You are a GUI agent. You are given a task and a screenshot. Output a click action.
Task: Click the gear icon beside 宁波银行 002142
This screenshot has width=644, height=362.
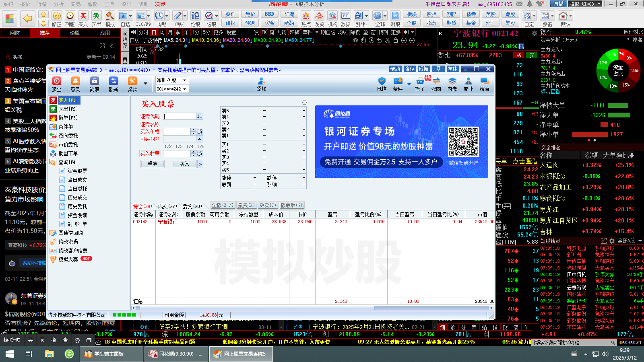pyautogui.click(x=534, y=34)
